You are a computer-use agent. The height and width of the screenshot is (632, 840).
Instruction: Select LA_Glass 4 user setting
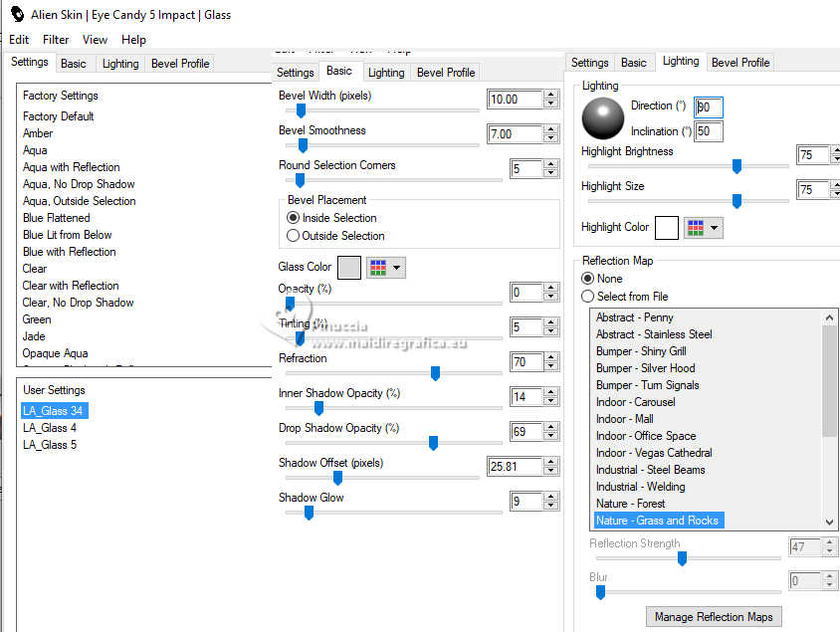tap(50, 428)
